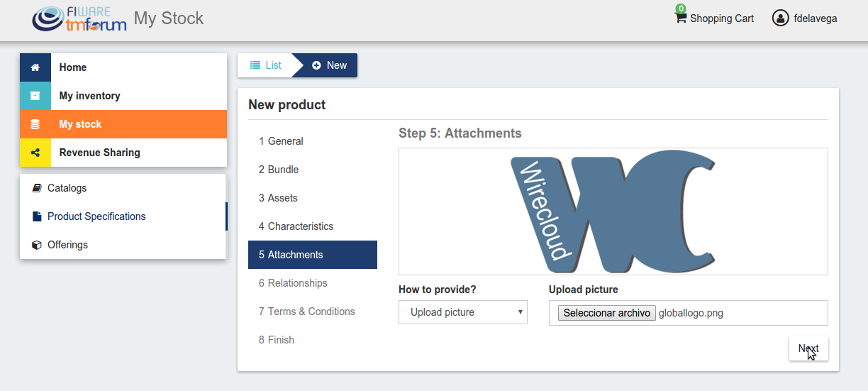Go to step 4 Characteristics
The height and width of the screenshot is (391, 868).
[313, 226]
